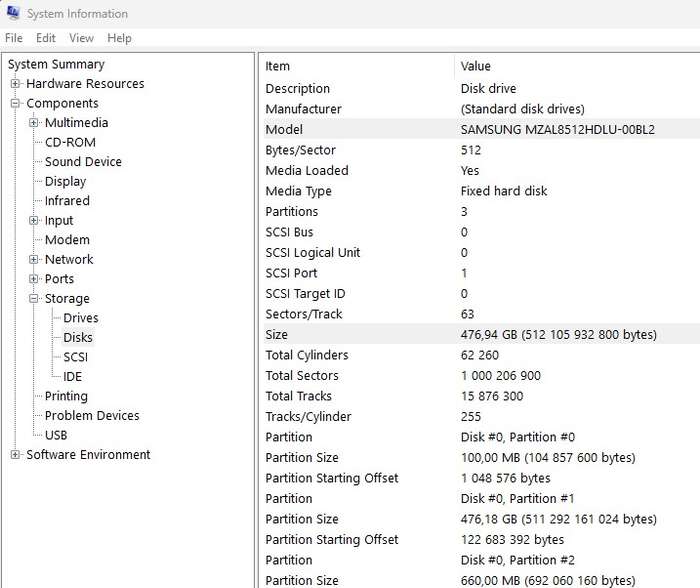Select CD-ROM in the tree
The height and width of the screenshot is (588, 700).
(x=70, y=142)
